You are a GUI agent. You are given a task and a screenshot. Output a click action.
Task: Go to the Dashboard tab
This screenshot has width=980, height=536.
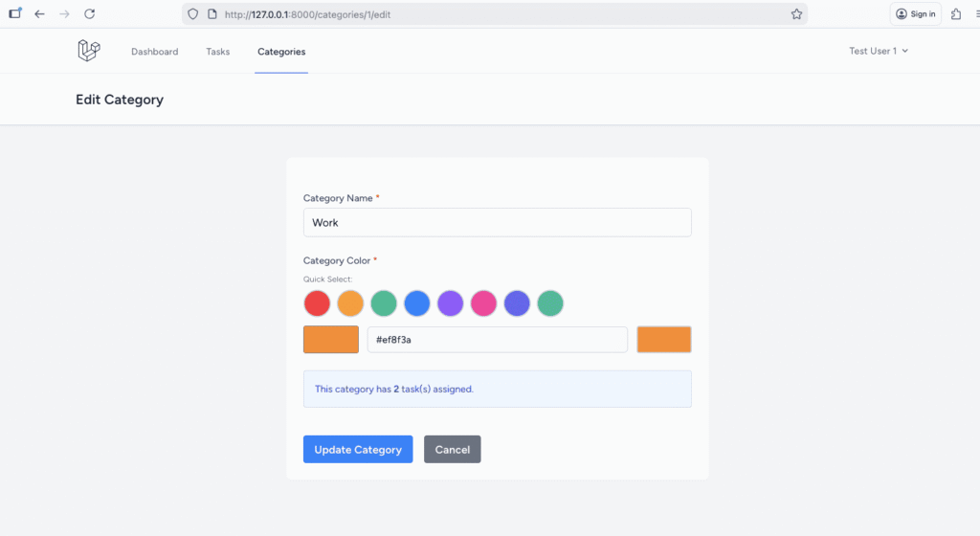point(154,52)
